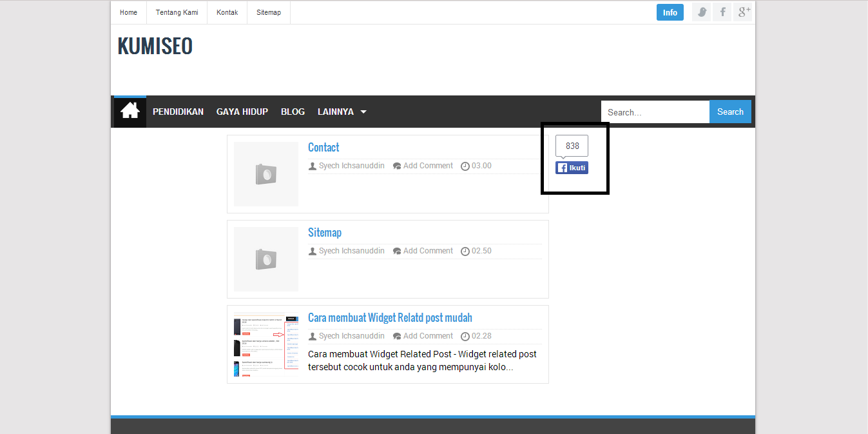Click the 838 follower count box
Viewport: 868px width, 434px height.
click(x=572, y=146)
